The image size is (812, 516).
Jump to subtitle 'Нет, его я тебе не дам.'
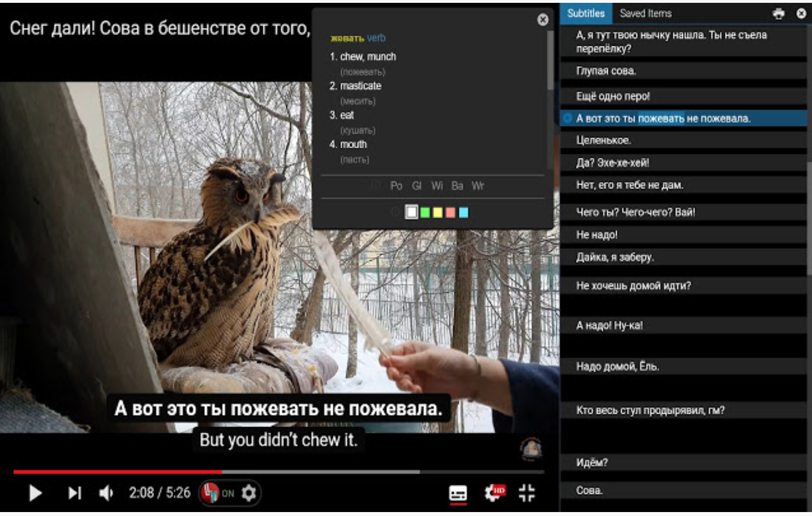click(x=683, y=185)
